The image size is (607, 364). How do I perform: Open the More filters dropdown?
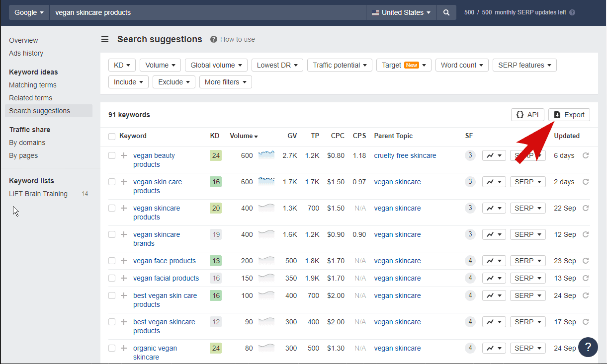225,82
